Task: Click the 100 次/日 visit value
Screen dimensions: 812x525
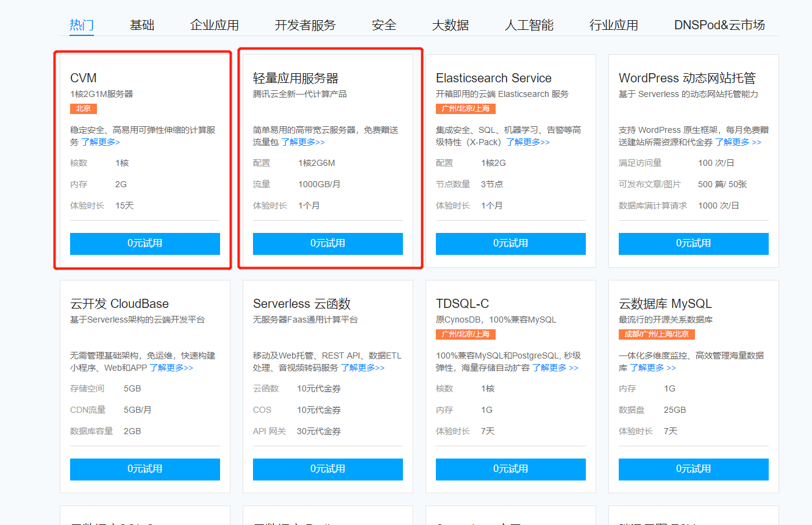Action: [716, 163]
